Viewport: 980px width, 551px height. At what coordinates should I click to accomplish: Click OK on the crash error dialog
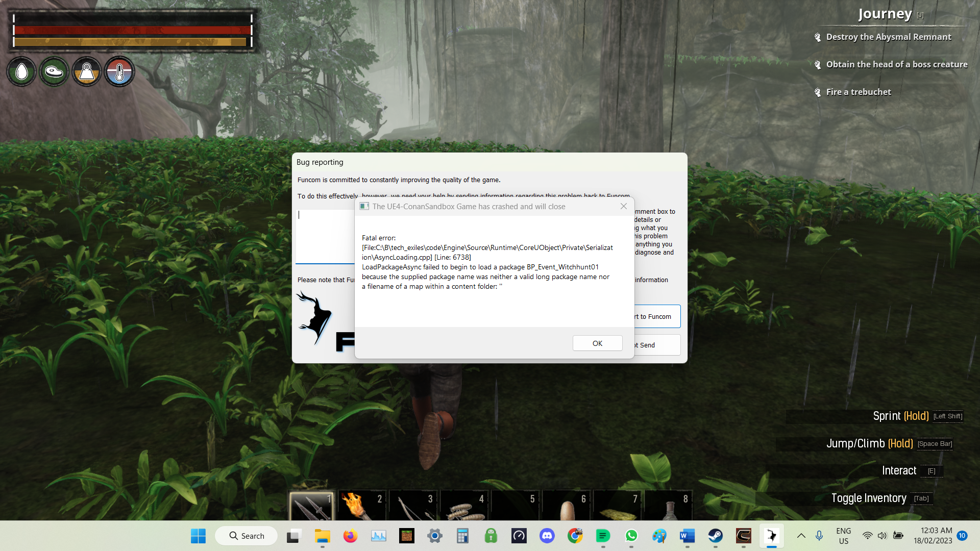[x=597, y=343]
